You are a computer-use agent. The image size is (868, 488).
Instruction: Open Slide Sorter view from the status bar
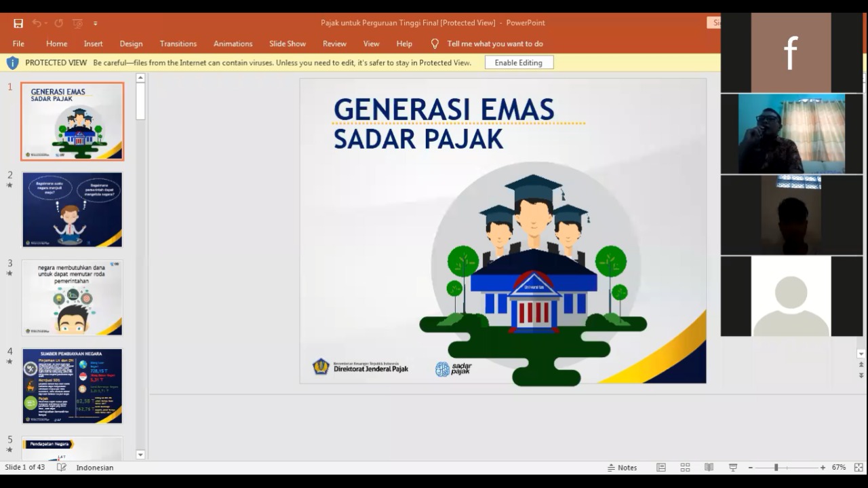point(685,468)
